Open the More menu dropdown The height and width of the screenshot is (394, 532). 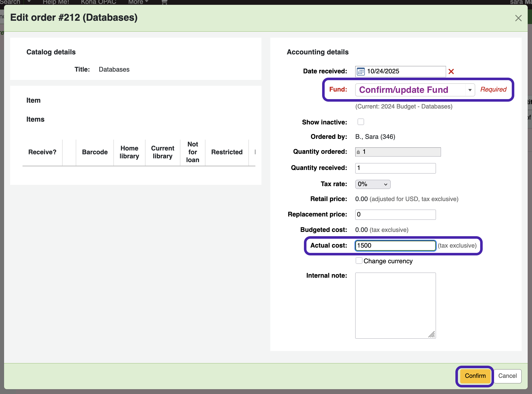coord(138,2)
